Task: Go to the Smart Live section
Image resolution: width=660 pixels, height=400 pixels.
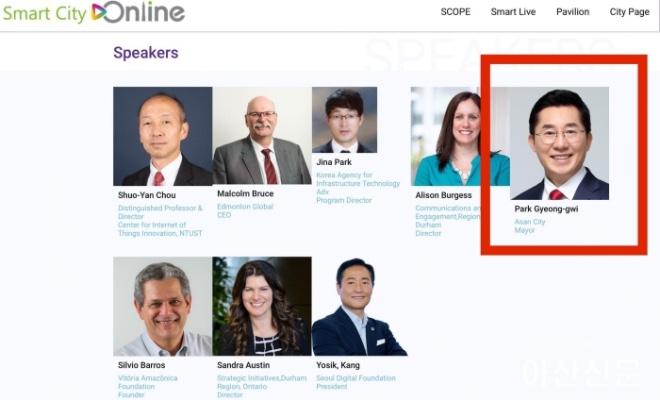Action: pos(513,12)
